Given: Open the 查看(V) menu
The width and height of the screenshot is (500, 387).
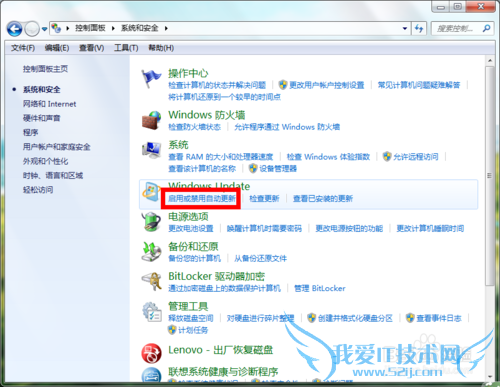Looking at the screenshot, I should pyautogui.click(x=92, y=48).
